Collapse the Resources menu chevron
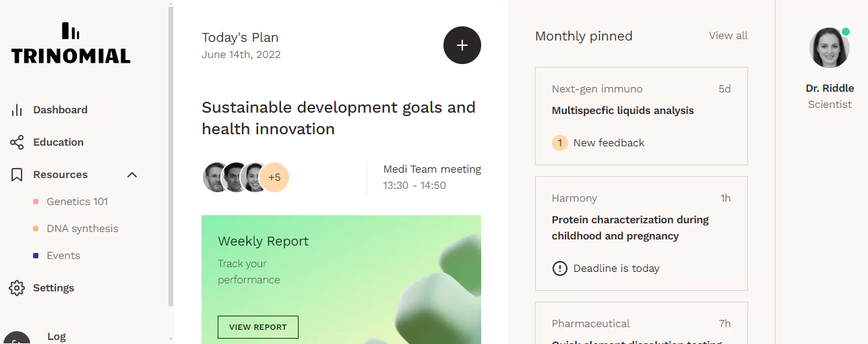The width and height of the screenshot is (868, 344). point(132,175)
